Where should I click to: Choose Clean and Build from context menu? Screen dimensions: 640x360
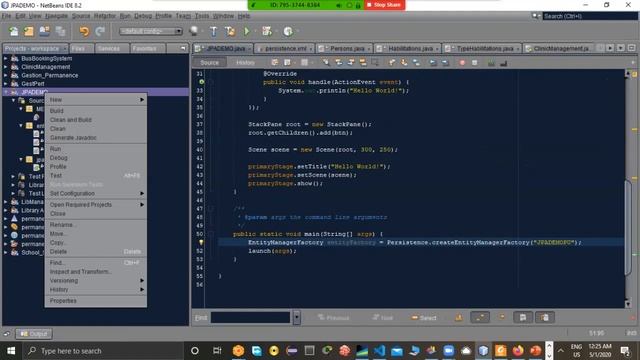pos(96,120)
